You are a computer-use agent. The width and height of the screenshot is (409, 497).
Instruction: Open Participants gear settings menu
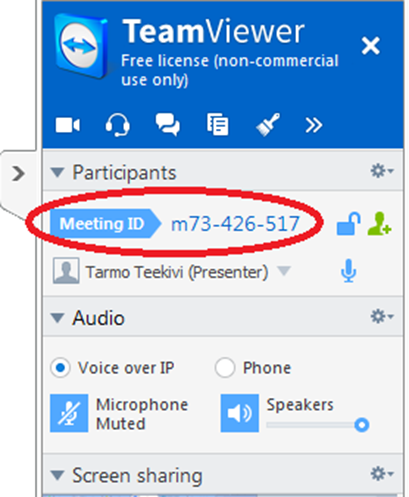(x=382, y=171)
